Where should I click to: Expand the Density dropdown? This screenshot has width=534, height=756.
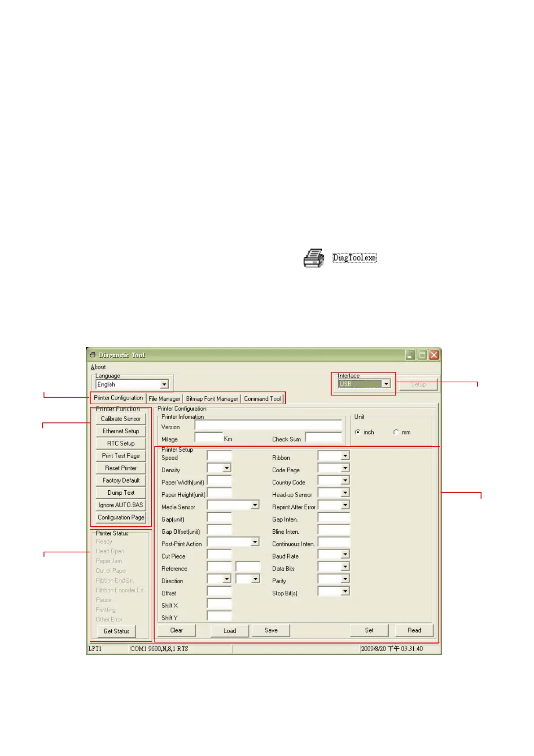point(227,468)
